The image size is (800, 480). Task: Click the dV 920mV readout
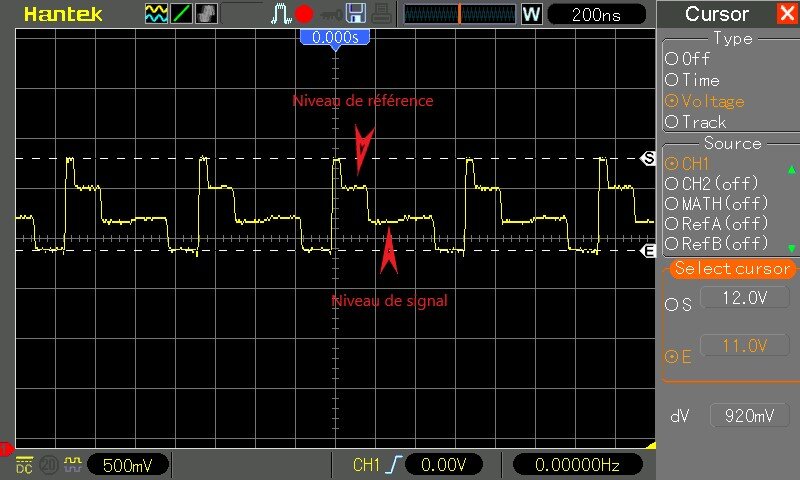pos(749,416)
